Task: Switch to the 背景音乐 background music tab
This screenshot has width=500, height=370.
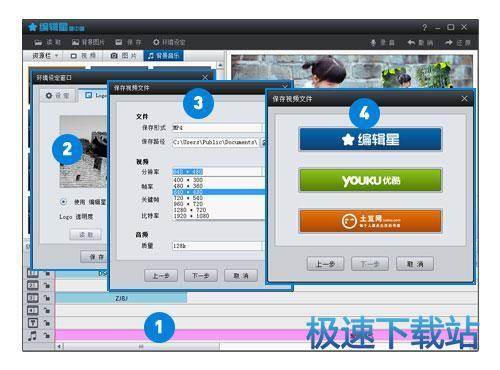Action: pyautogui.click(x=164, y=56)
